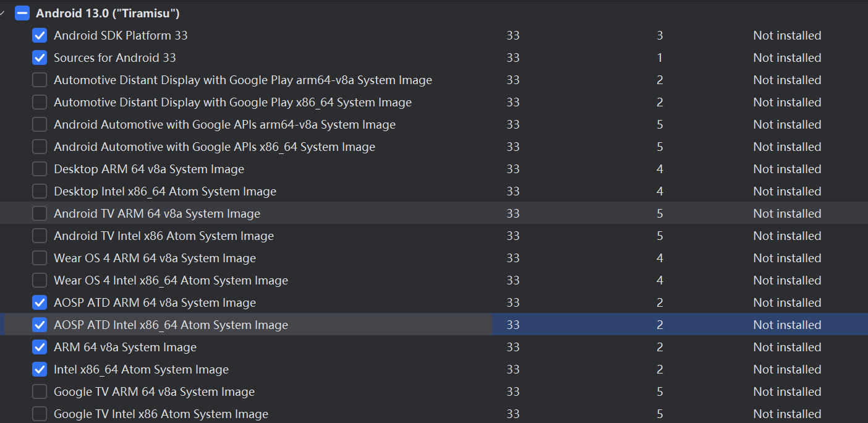Uncheck ARM 64 v8a System Image checkbox
This screenshot has height=423, width=868.
coord(40,347)
